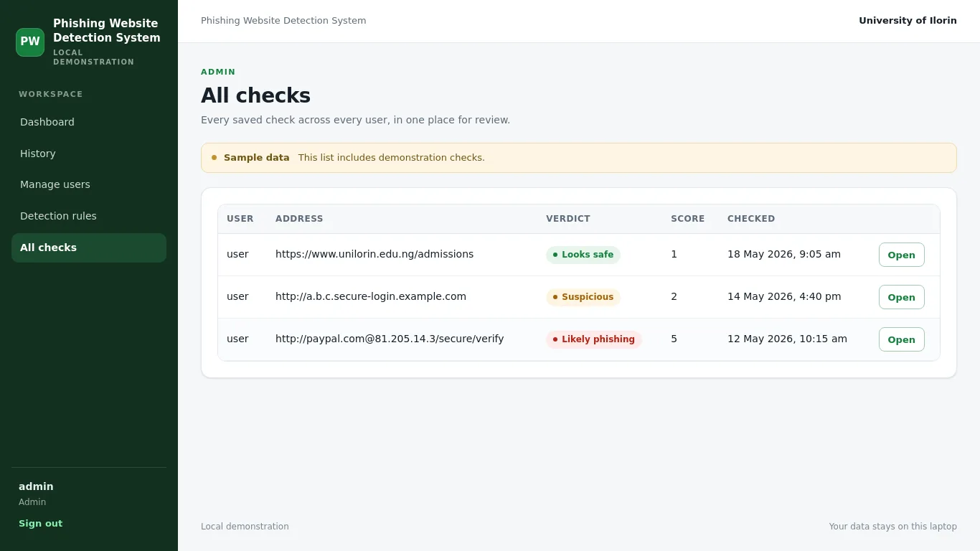Click the Checked column header
The image size is (980, 551).
click(x=751, y=219)
